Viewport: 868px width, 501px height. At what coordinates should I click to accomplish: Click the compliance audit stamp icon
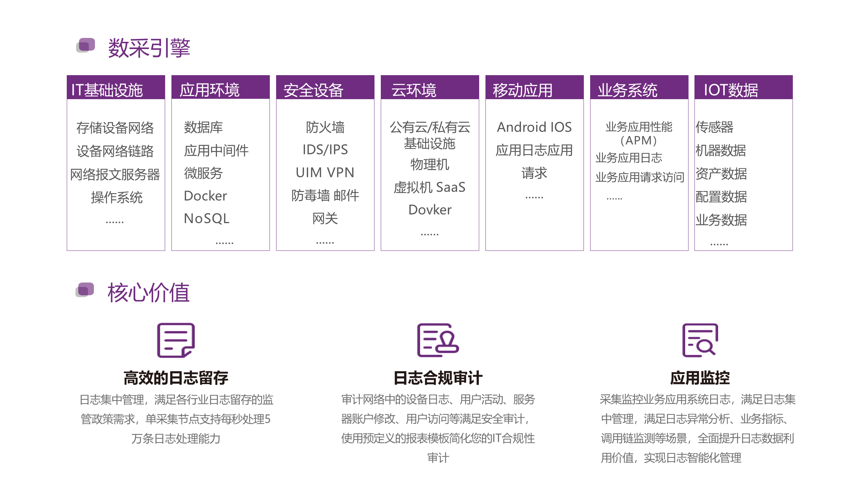pos(437,340)
